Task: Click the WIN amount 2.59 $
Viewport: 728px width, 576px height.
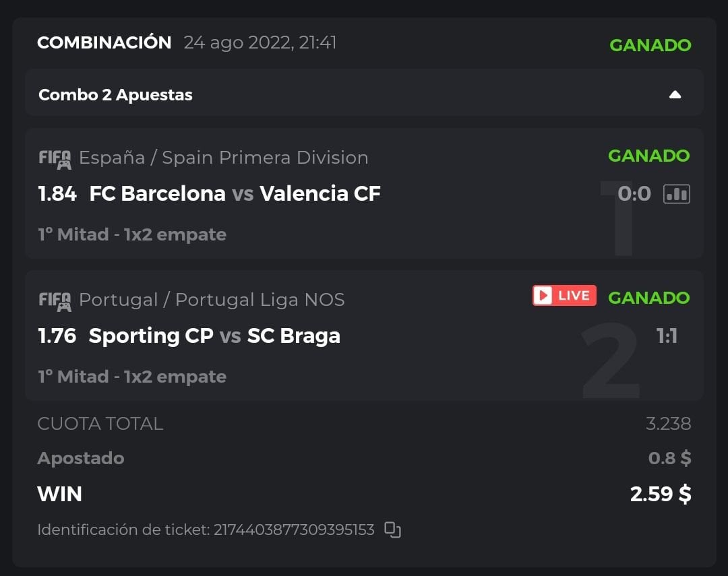Action: [x=660, y=494]
